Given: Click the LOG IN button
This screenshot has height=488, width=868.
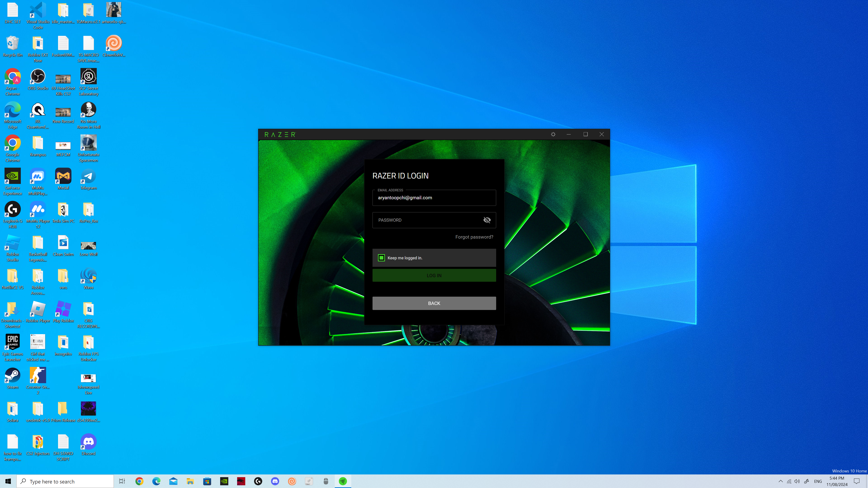Looking at the screenshot, I should 434,275.
